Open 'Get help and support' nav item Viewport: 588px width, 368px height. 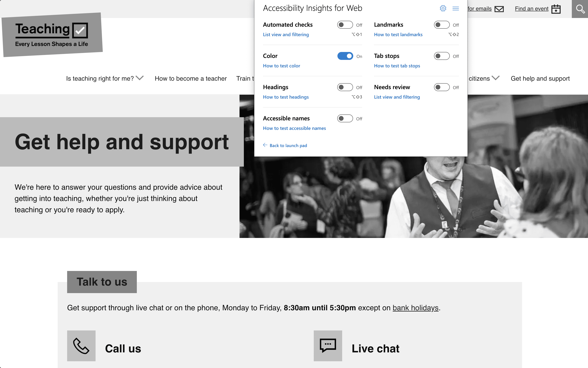(540, 78)
